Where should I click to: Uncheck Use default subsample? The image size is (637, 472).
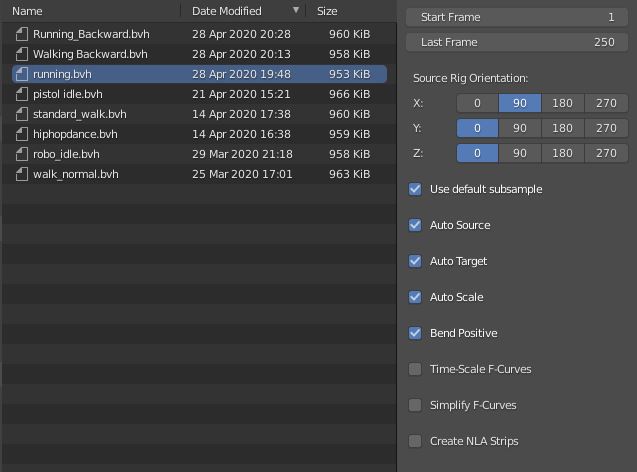tap(415, 189)
